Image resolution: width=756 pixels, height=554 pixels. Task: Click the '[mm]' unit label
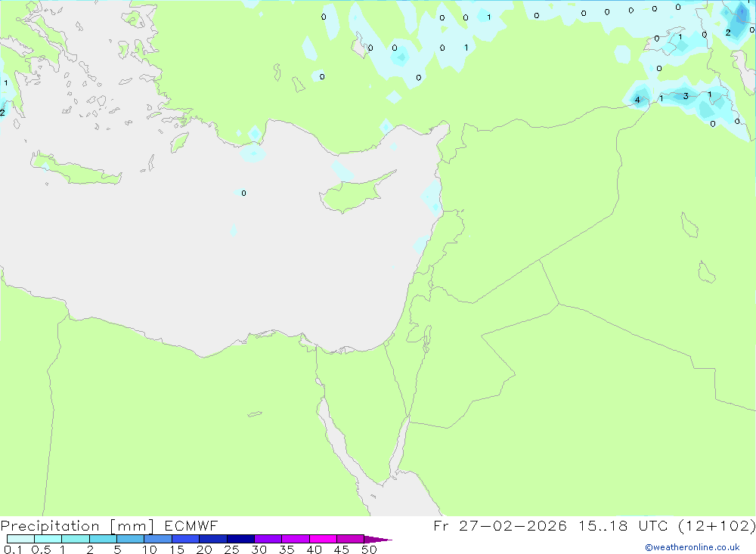(x=132, y=526)
